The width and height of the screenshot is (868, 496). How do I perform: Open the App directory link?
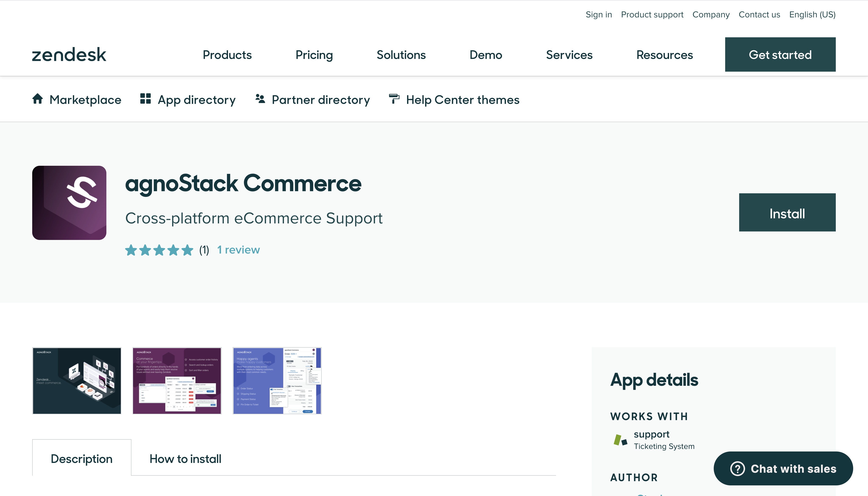(196, 100)
